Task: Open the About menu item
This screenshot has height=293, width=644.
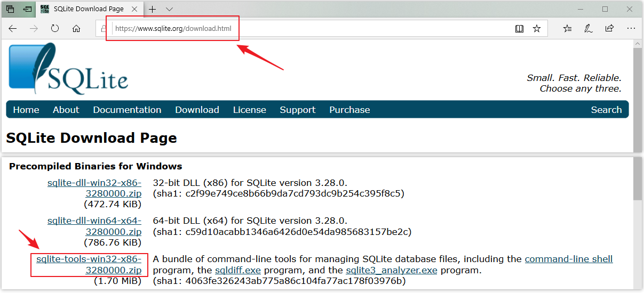Action: click(x=66, y=110)
